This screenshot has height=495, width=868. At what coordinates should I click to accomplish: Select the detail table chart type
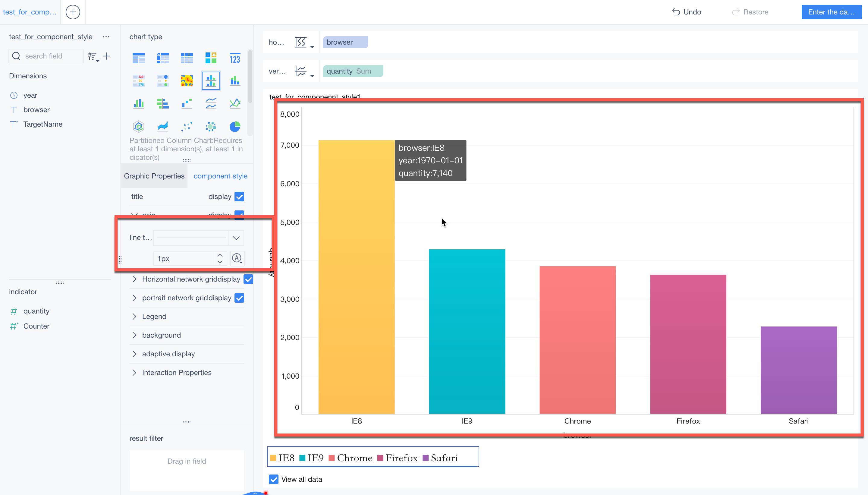point(187,58)
